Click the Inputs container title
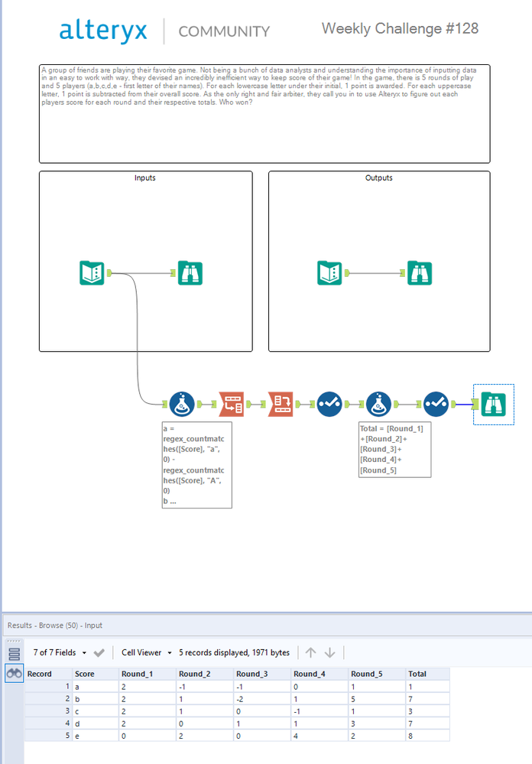Viewport: 532px width, 764px height. coord(145,178)
